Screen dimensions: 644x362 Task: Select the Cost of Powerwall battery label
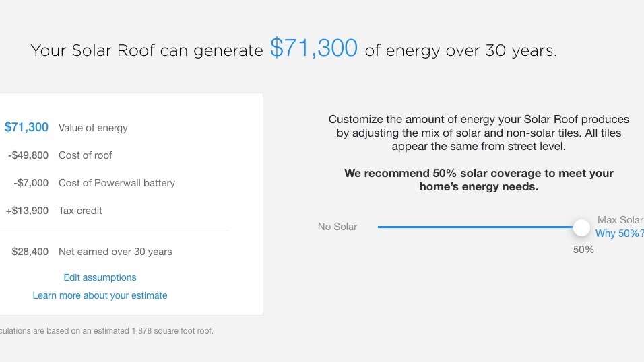117,183
